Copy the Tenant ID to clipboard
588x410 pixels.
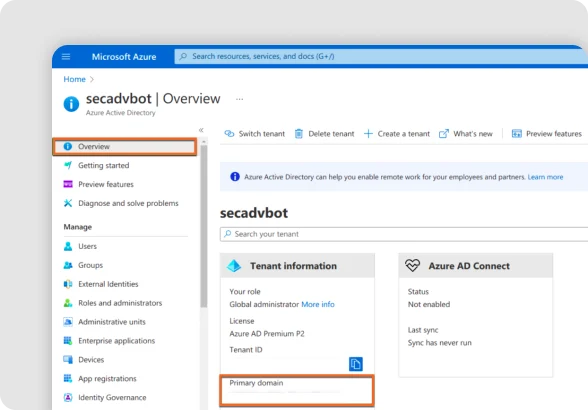[x=356, y=363]
